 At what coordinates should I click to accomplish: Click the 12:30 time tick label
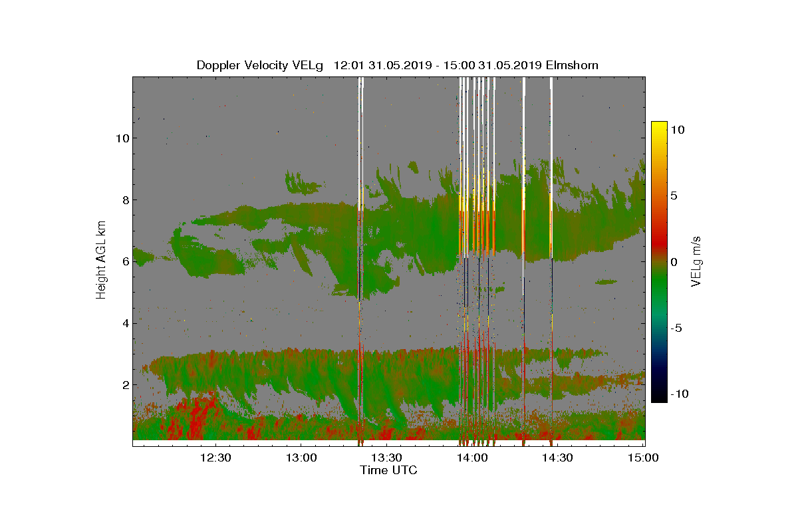pyautogui.click(x=215, y=458)
